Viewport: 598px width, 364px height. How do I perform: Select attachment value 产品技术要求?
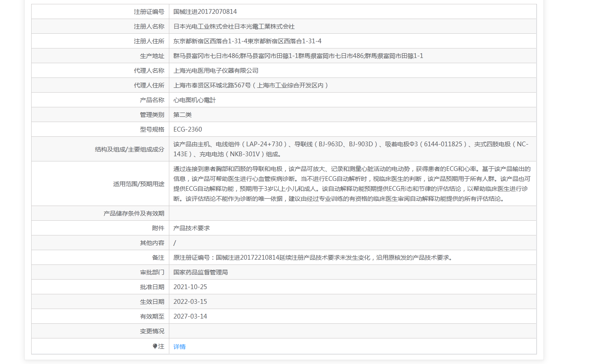[191, 228]
